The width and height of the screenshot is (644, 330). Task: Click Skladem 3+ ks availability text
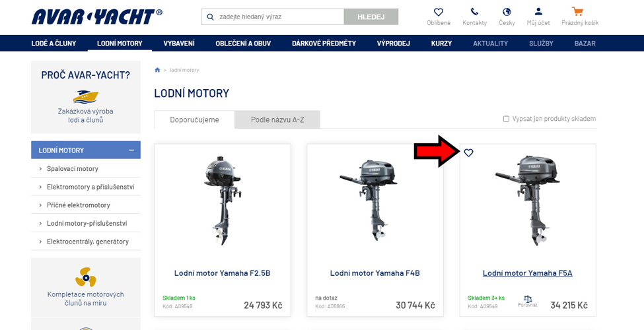tap(486, 298)
